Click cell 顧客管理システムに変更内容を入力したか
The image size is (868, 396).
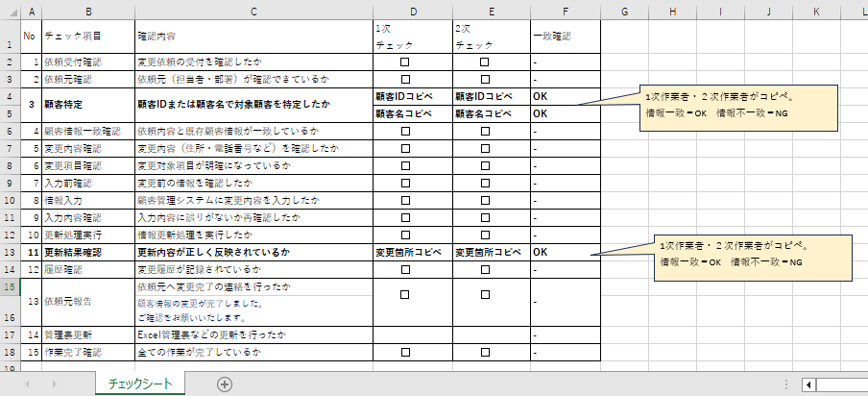(x=253, y=200)
